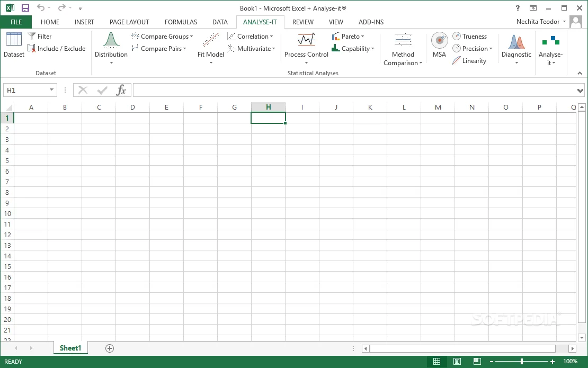The width and height of the screenshot is (588, 368).
Task: Select the Linearity tool
Action: tap(469, 61)
